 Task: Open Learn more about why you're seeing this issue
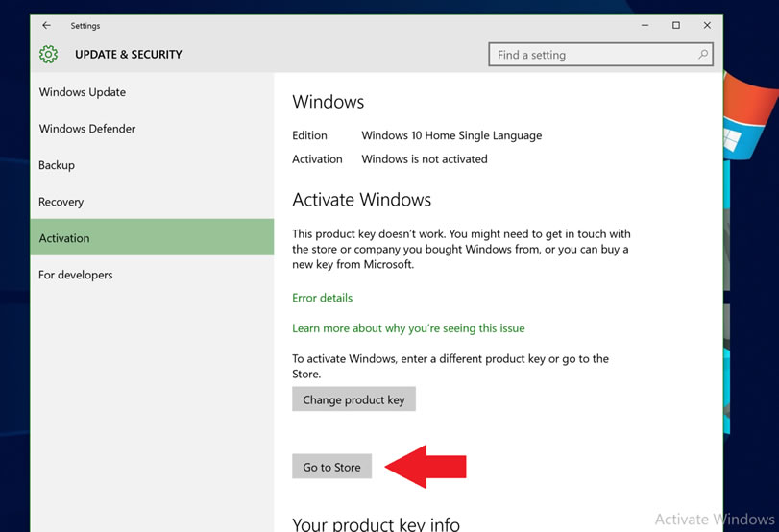tap(408, 328)
